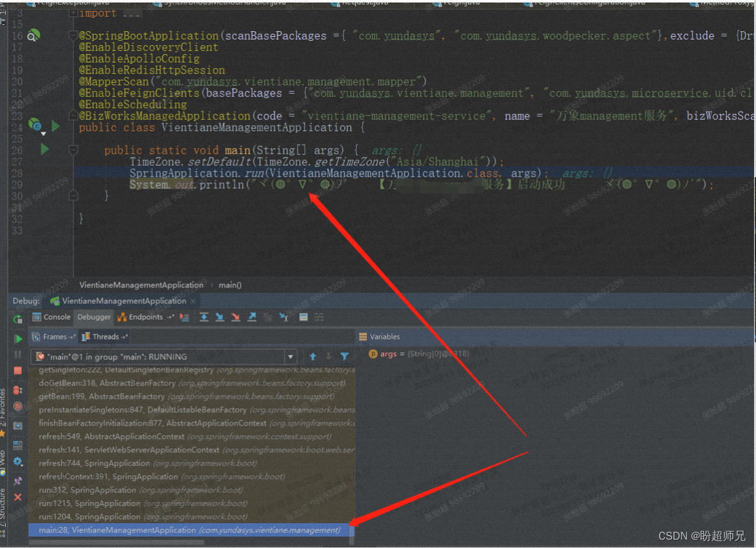Click the Show Execution Point icon

pyautogui.click(x=185, y=317)
